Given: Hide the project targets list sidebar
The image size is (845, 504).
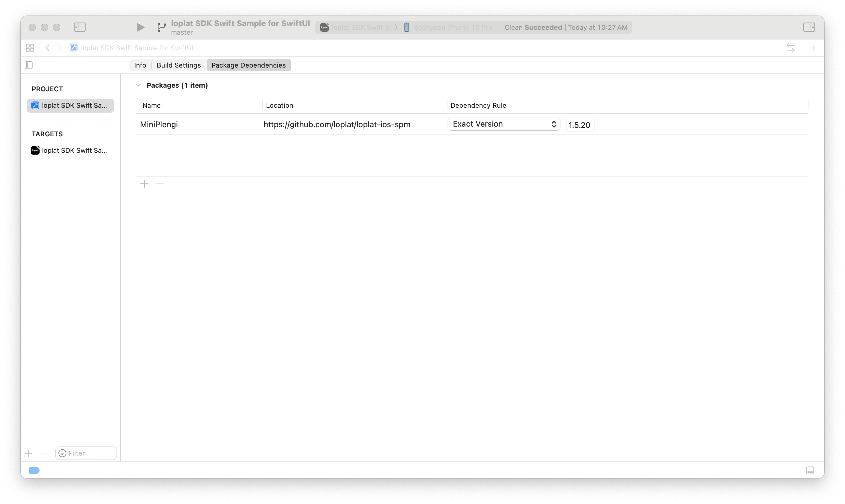Looking at the screenshot, I should tap(29, 65).
